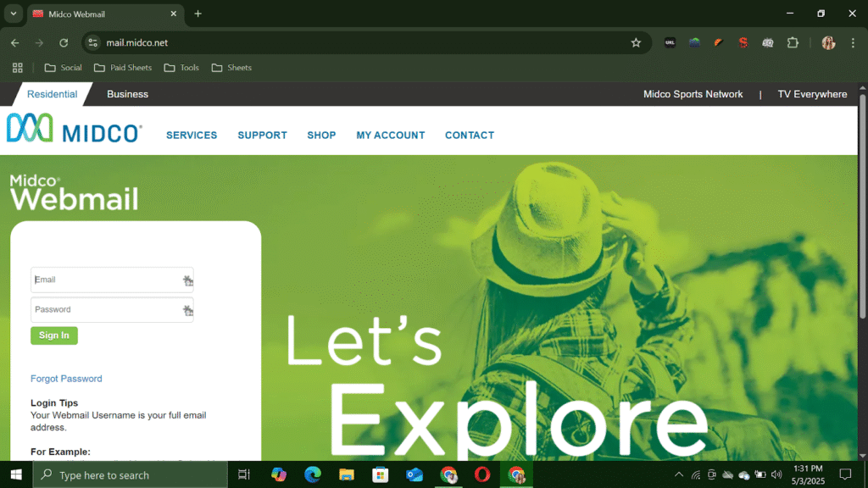Image resolution: width=868 pixels, height=488 pixels.
Task: Open Outlook from the taskbar
Action: 414,474
